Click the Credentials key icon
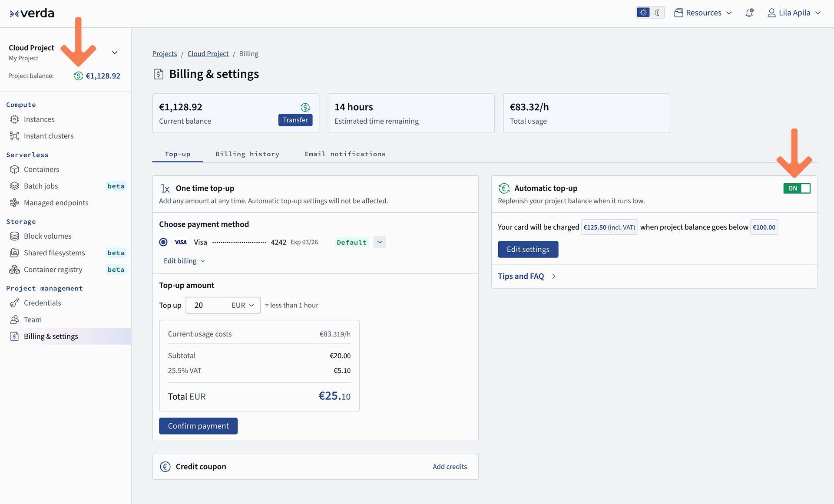The width and height of the screenshot is (834, 504). tap(14, 303)
